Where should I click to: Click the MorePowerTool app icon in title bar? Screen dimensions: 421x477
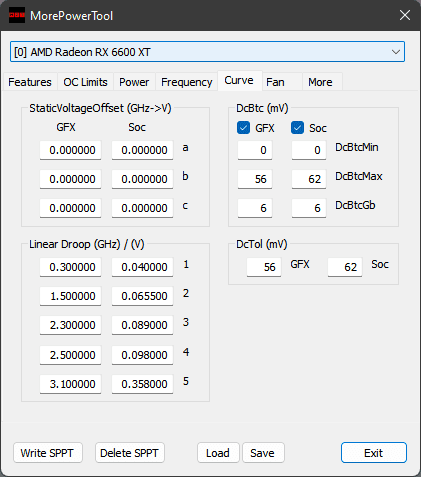click(17, 15)
